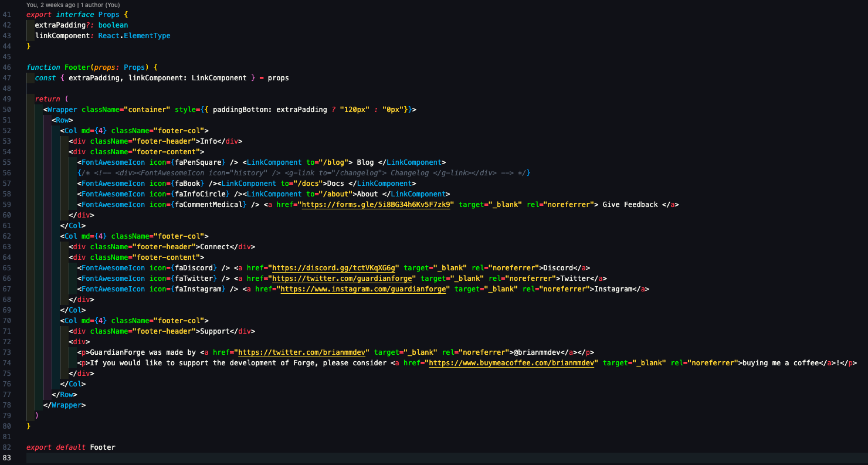Click 'faTwitter' on line 66
Screen dimensions: 868x465
click(194, 279)
